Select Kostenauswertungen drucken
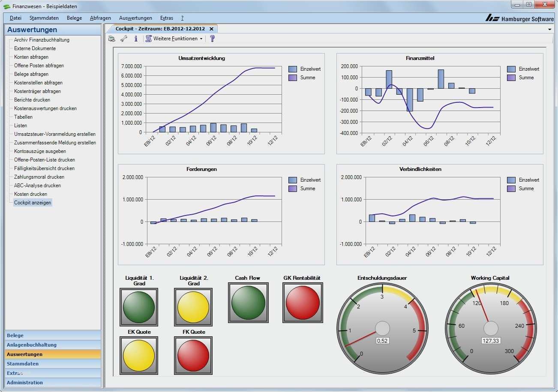 pyautogui.click(x=45, y=108)
